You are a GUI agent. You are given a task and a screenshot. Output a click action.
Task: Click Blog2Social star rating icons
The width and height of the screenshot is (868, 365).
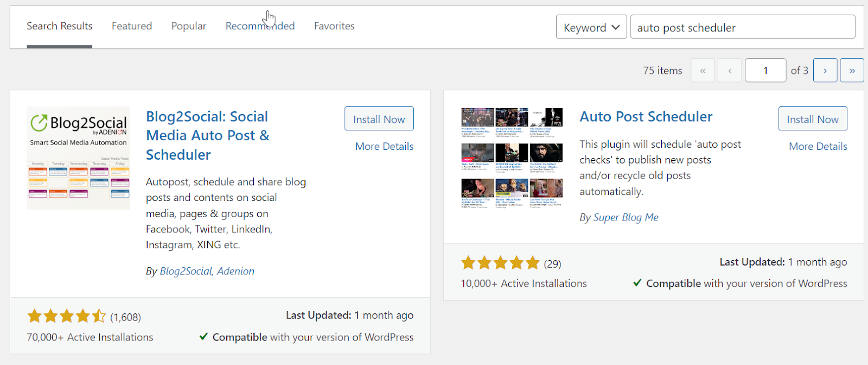point(67,316)
